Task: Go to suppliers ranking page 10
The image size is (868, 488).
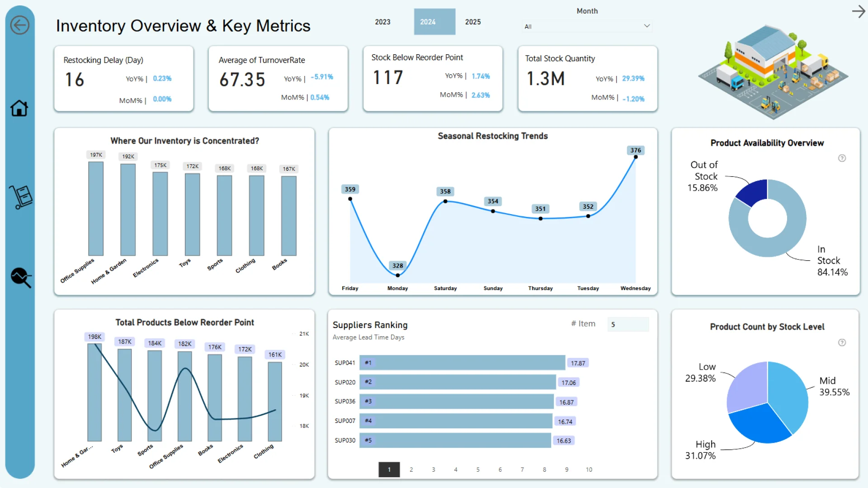Action: click(x=589, y=469)
